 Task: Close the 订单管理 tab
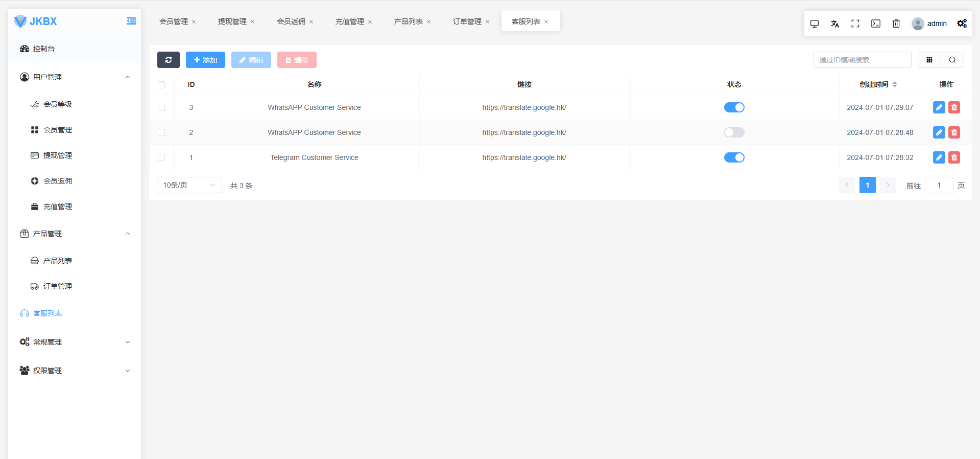(x=488, y=21)
